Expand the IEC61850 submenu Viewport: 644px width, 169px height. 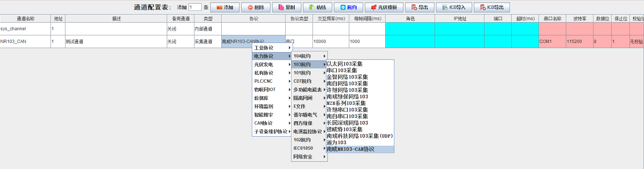[309, 148]
